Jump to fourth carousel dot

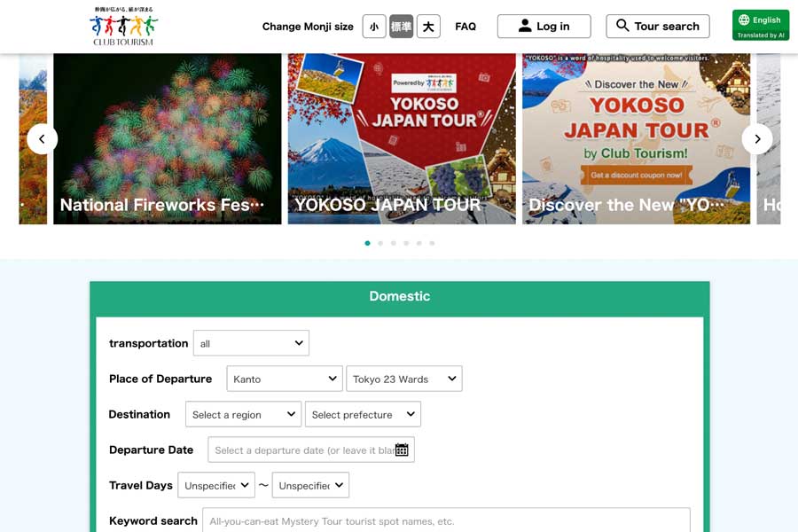click(x=406, y=243)
